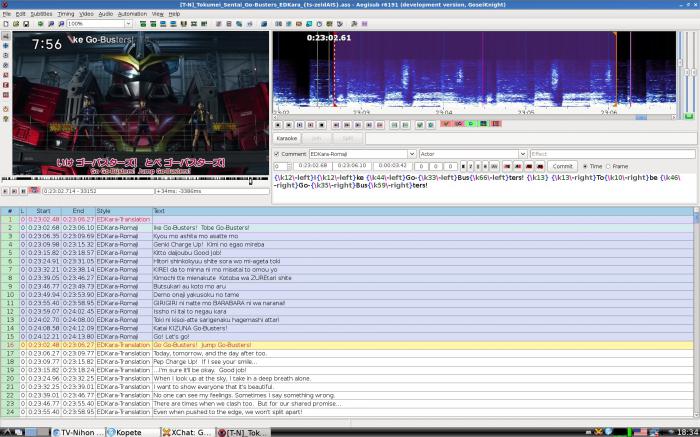Pause the video playback
The width and height of the screenshot is (700, 437).
pos(24,191)
